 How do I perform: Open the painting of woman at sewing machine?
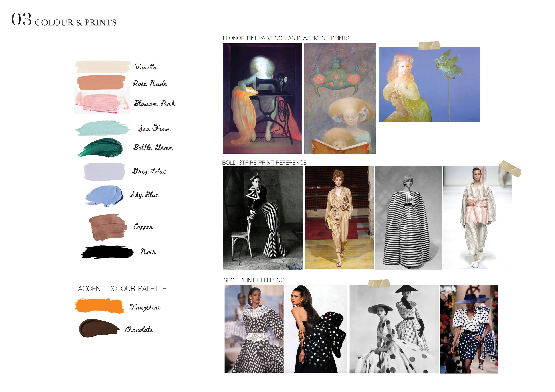click(x=262, y=98)
